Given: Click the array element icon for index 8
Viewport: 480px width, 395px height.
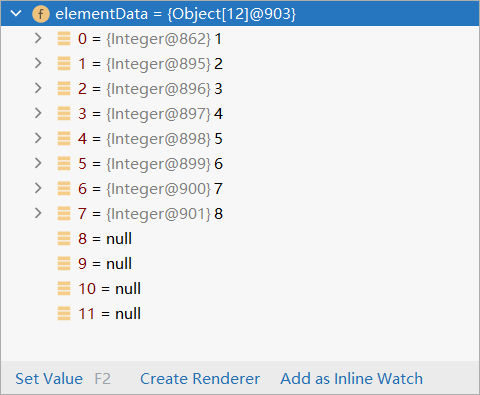Looking at the screenshot, I should click(x=64, y=239).
